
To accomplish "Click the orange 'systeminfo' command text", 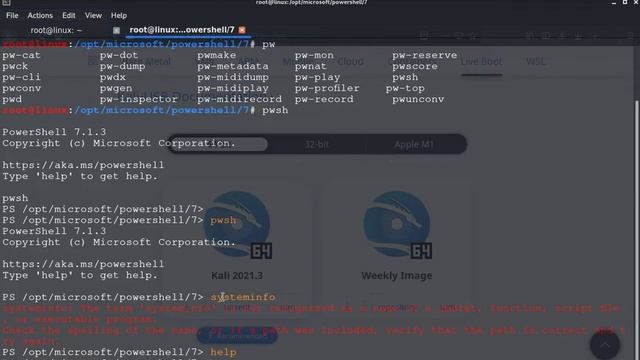I will pos(243,297).
